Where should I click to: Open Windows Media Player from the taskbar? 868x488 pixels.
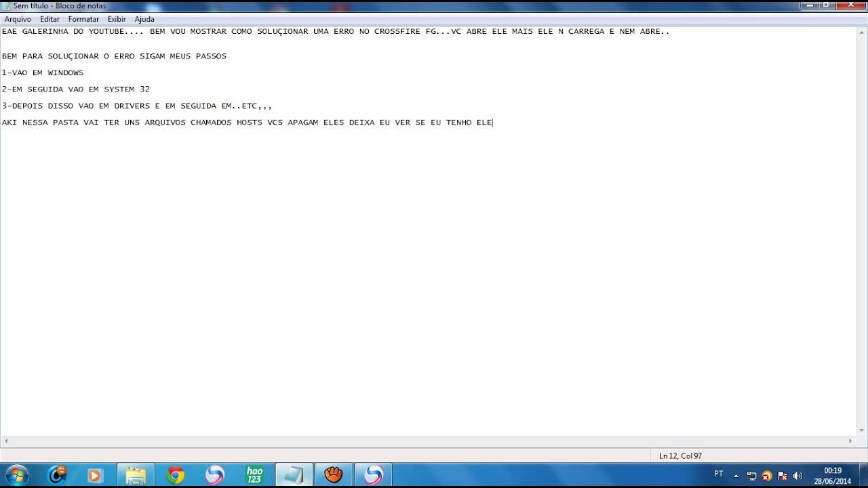[x=94, y=475]
